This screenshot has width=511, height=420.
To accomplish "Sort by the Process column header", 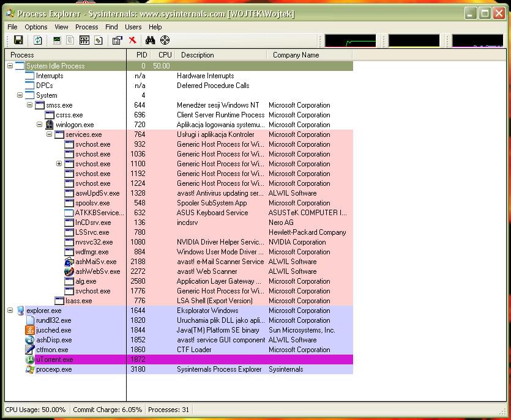I will coord(66,55).
